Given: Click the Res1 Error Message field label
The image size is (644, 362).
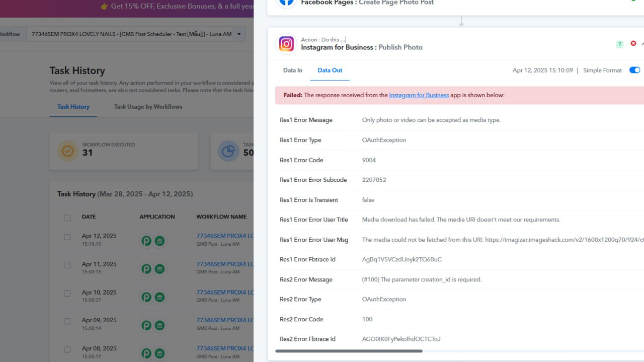Looking at the screenshot, I should click(x=306, y=120).
